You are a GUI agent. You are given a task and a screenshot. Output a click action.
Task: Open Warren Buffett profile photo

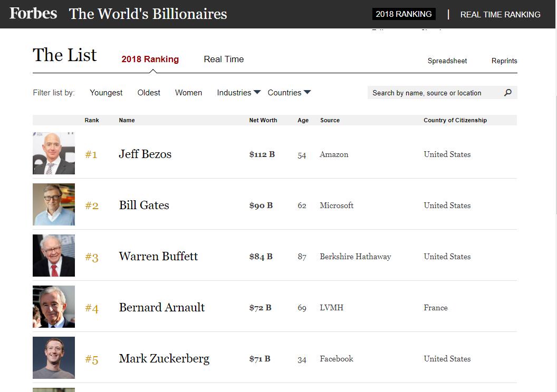click(54, 256)
